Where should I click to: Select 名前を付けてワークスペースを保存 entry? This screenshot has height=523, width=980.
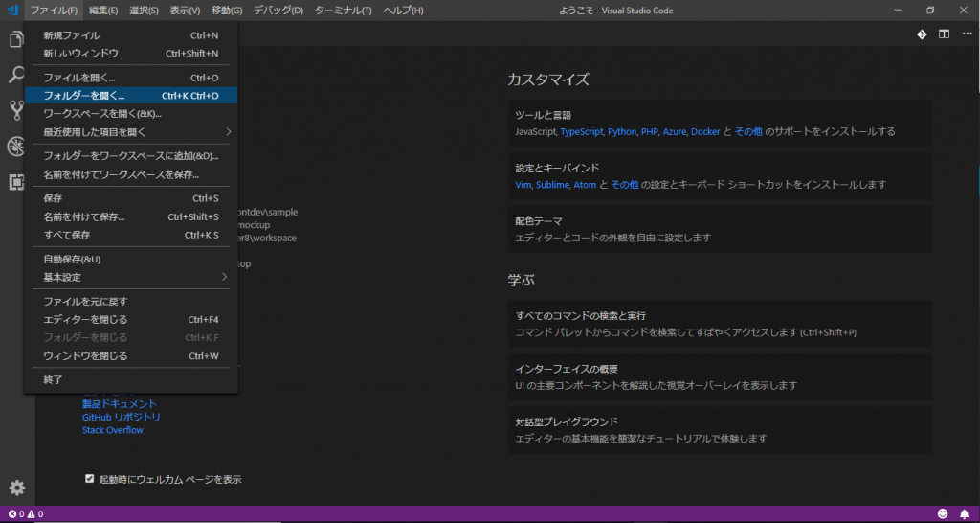pos(131,174)
